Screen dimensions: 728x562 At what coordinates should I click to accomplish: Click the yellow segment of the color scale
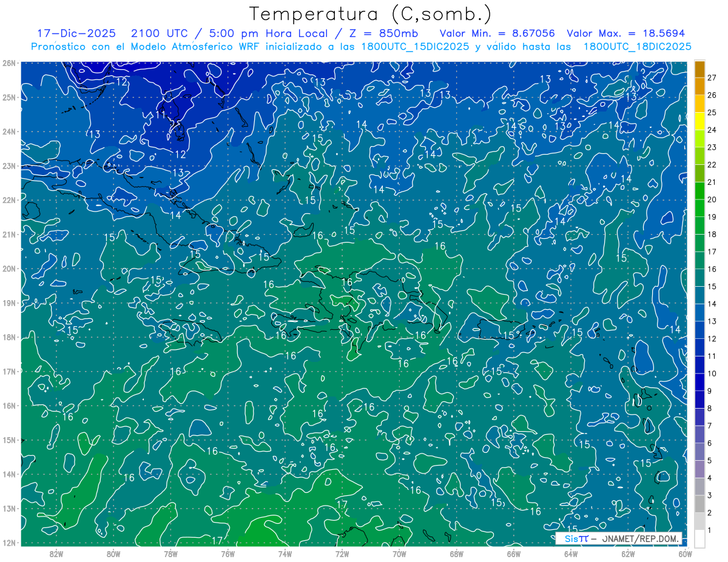(699, 121)
